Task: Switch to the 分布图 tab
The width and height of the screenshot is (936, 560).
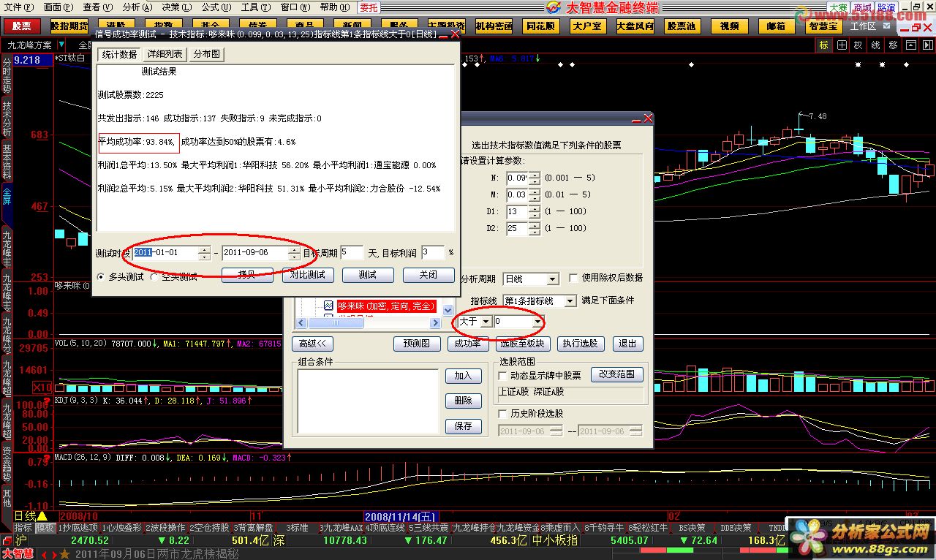Action: (207, 54)
